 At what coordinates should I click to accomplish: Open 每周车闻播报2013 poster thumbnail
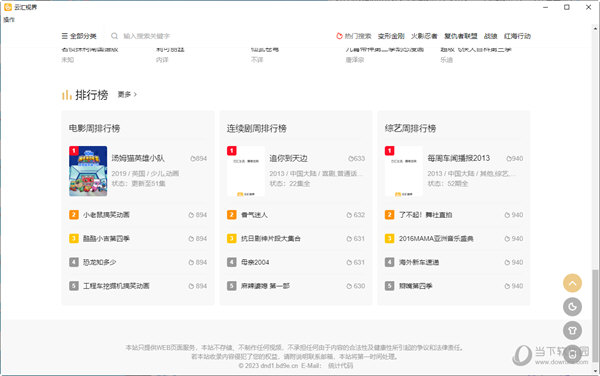click(404, 171)
